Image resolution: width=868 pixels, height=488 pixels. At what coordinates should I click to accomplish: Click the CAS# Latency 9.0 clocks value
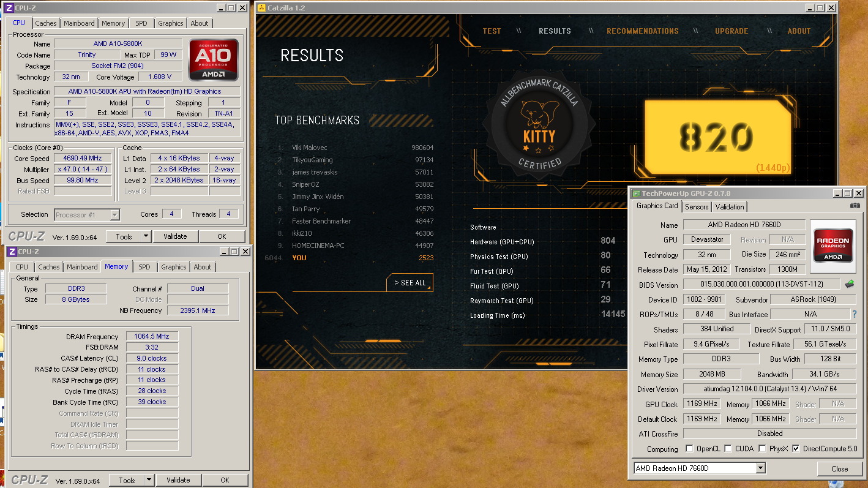(x=152, y=358)
